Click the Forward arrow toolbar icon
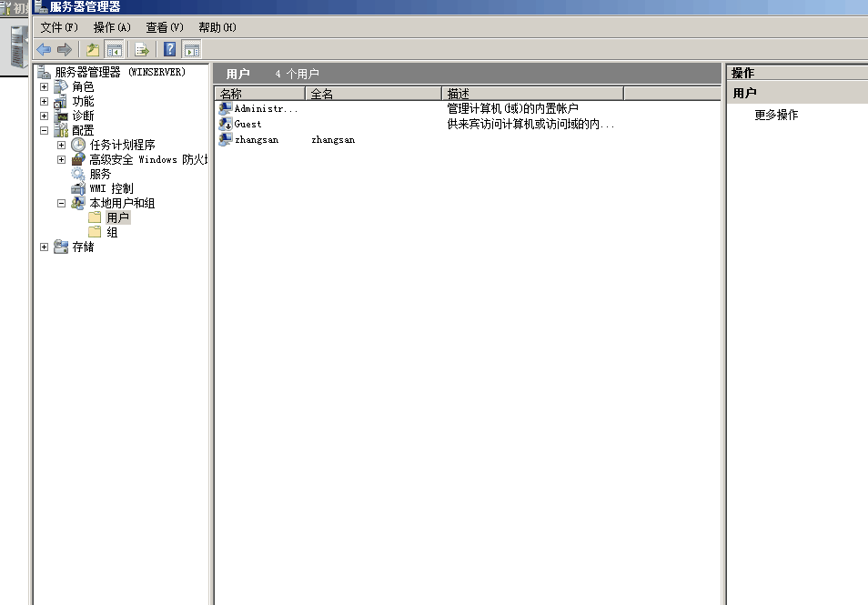 pos(65,50)
